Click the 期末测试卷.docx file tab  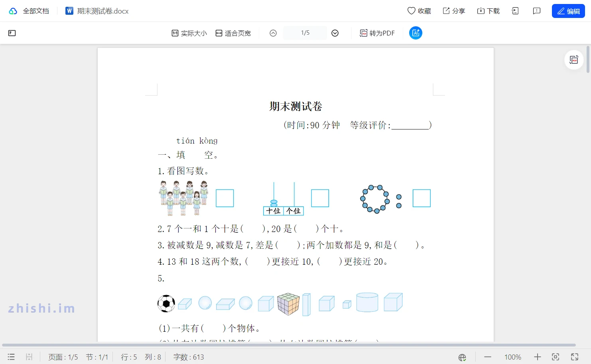point(97,11)
